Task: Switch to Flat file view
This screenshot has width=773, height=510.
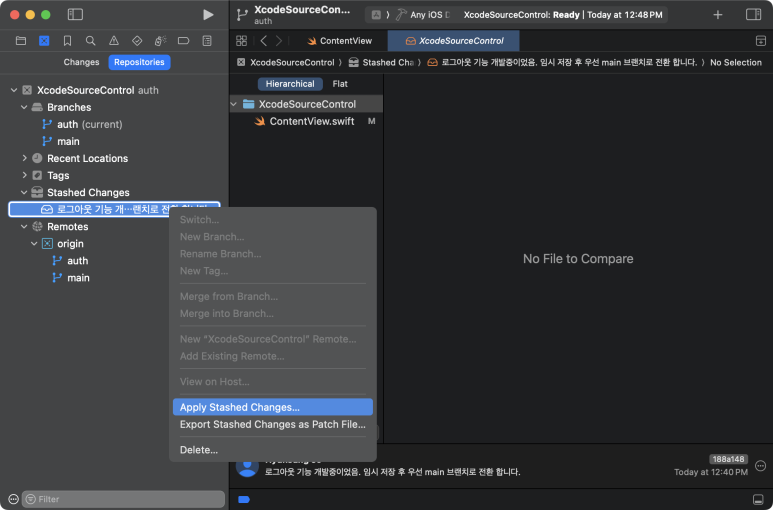Action: [x=340, y=84]
